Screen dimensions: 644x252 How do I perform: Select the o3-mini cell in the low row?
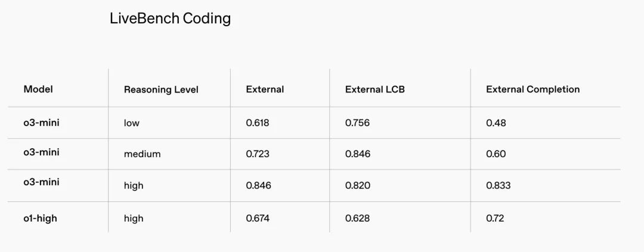42,123
